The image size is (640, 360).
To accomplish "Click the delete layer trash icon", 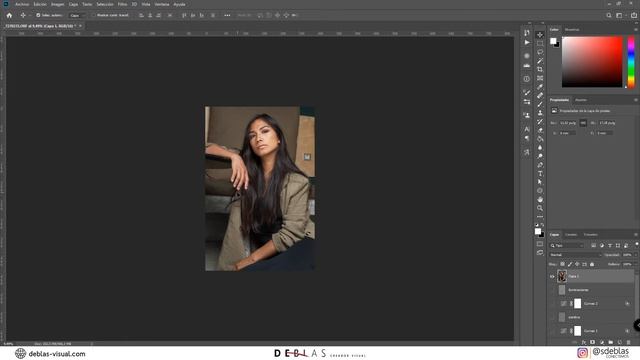I will [x=629, y=342].
